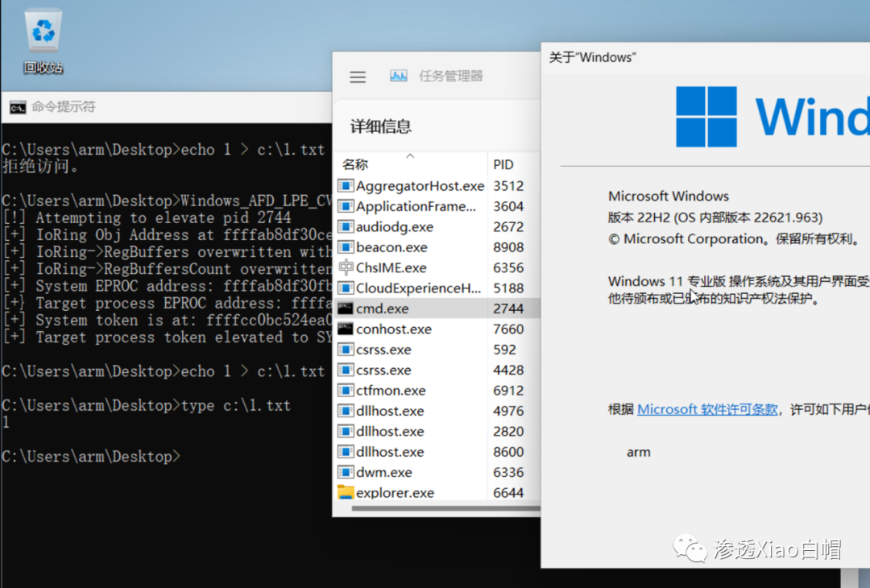Click the AggregatorHost.exe process icon
The image size is (870, 588).
pos(346,186)
